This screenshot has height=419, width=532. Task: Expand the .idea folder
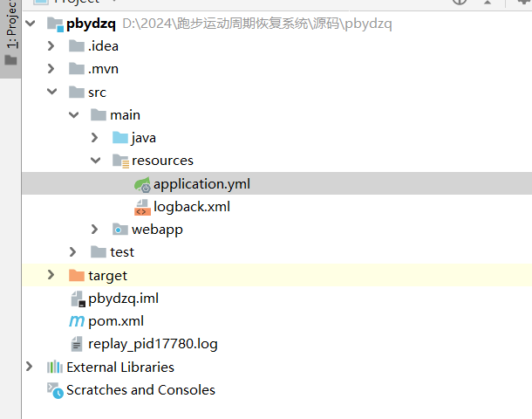(52, 46)
